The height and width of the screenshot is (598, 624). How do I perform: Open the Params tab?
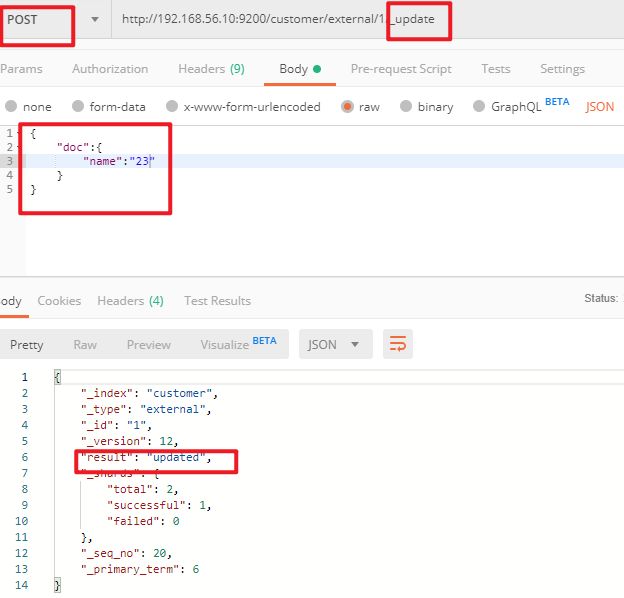point(21,69)
